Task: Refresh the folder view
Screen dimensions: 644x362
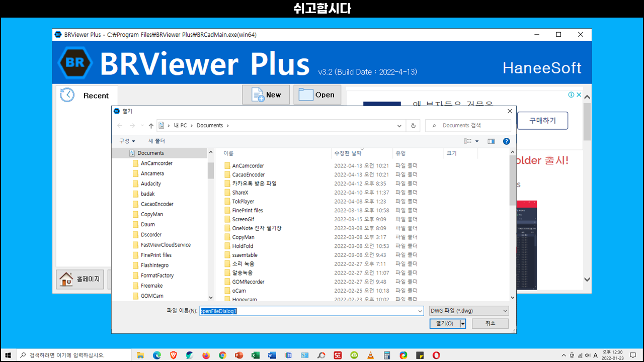Action: pos(413,126)
